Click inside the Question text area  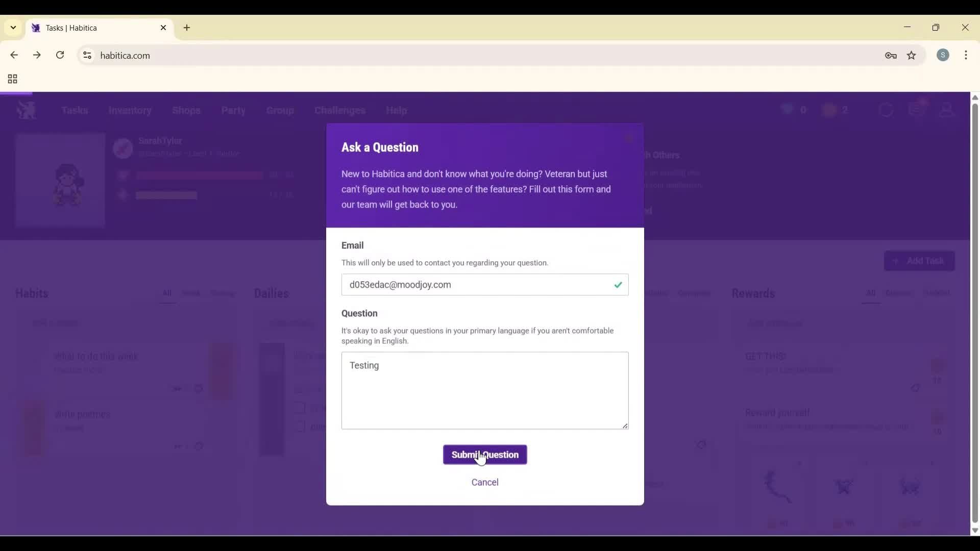[x=484, y=390]
